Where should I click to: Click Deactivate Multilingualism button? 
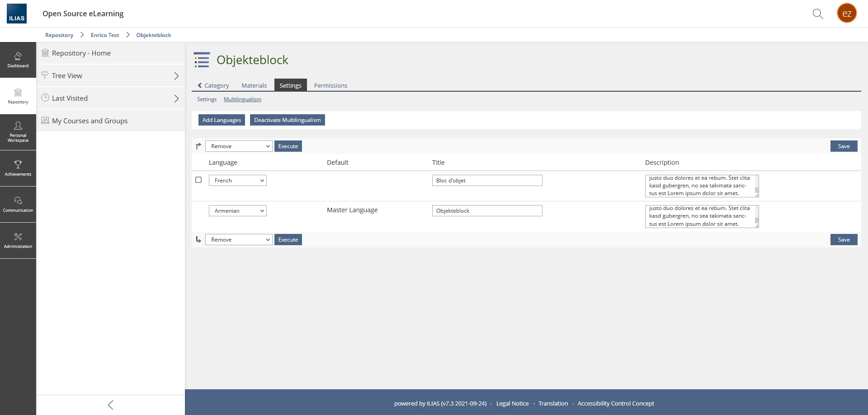pyautogui.click(x=287, y=120)
